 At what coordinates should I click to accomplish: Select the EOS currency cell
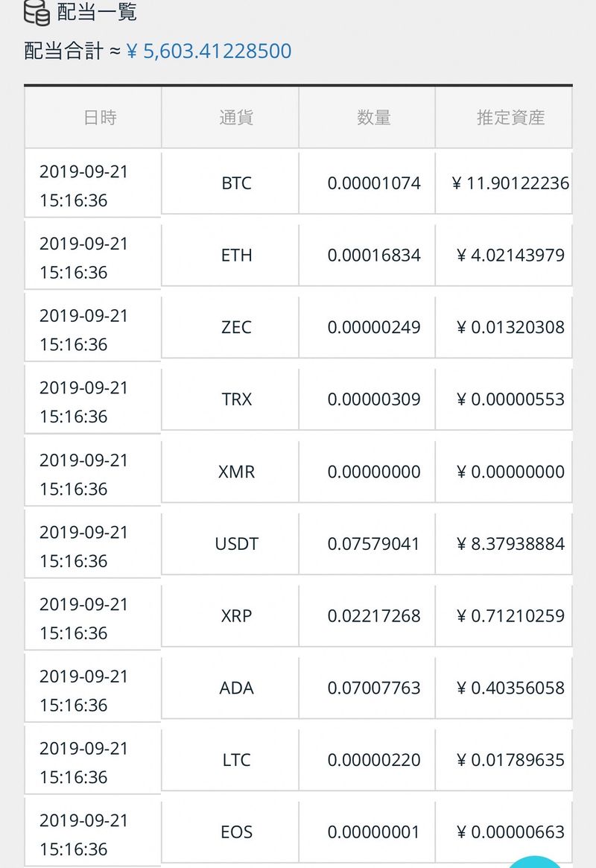point(236,832)
